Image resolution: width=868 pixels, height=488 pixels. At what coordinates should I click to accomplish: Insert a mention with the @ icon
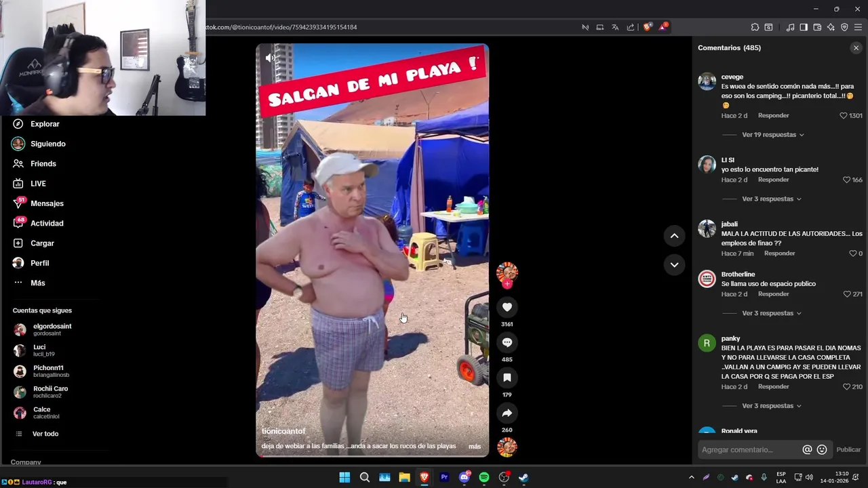coord(807,450)
